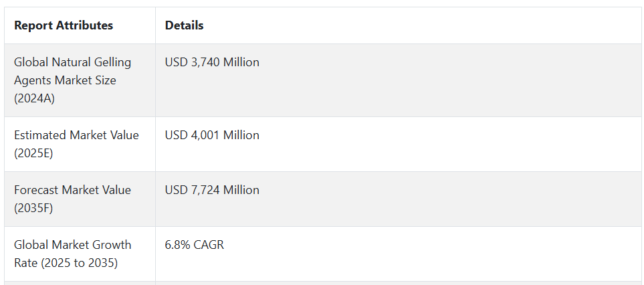Click the Global Natural Gelling text line
Image resolution: width=644 pixels, height=285 pixels.
pyautogui.click(x=73, y=62)
